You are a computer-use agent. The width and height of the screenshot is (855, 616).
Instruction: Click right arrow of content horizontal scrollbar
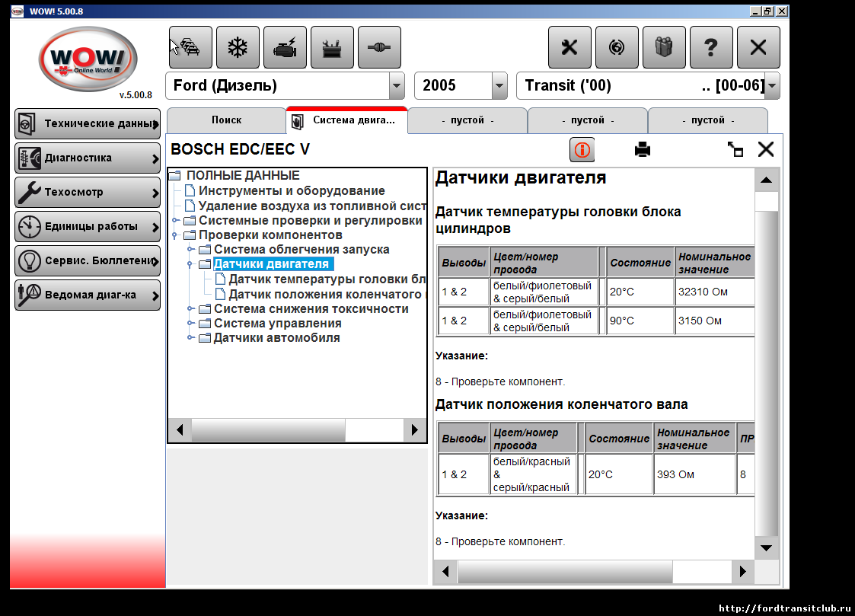(742, 571)
